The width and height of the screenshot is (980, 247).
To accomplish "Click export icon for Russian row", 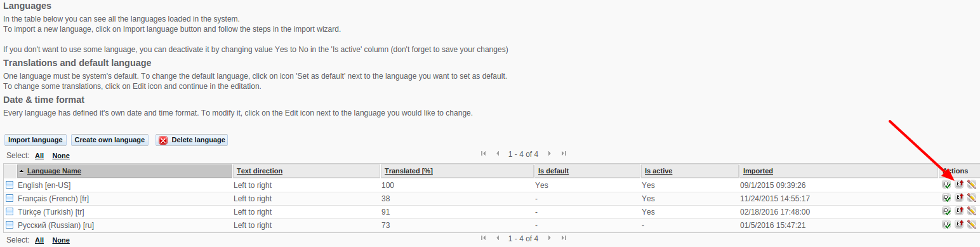I will coord(960,224).
